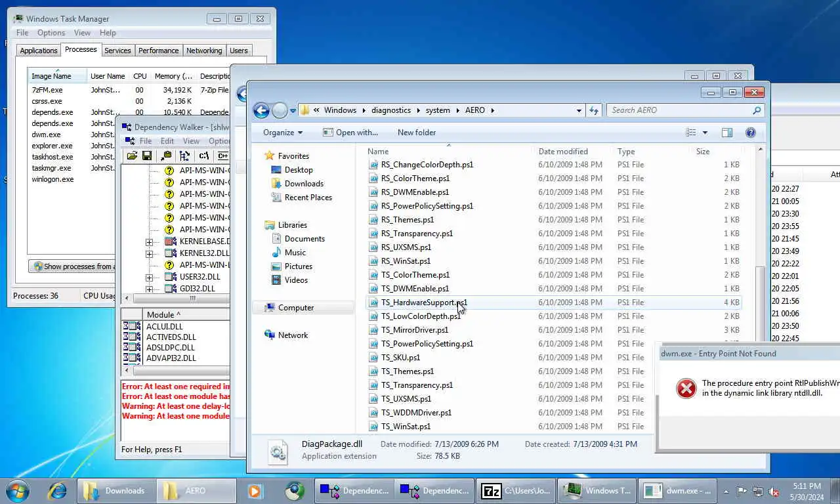
Task: Switch to Performance tab in Task Manager
Action: coord(158,51)
